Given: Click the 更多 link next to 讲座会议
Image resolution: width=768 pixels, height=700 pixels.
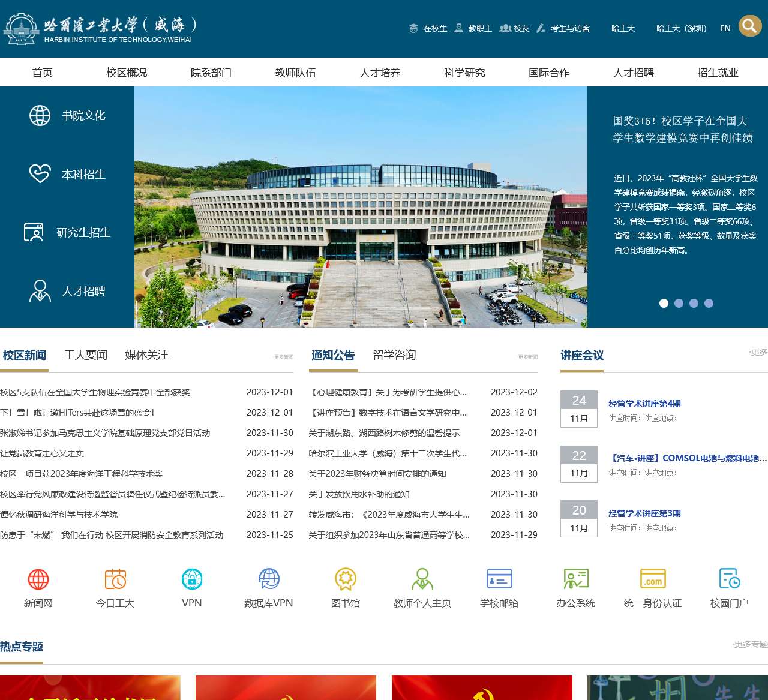Looking at the screenshot, I should tap(758, 352).
